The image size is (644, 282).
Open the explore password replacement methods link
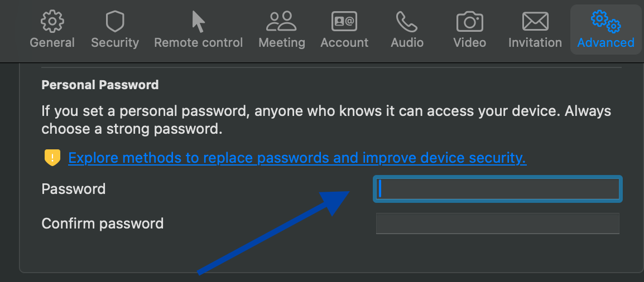[297, 158]
